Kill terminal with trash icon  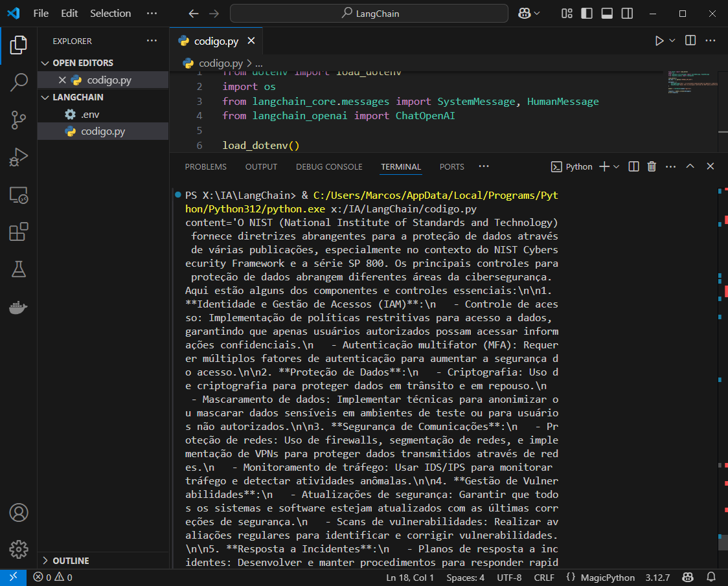coord(652,166)
